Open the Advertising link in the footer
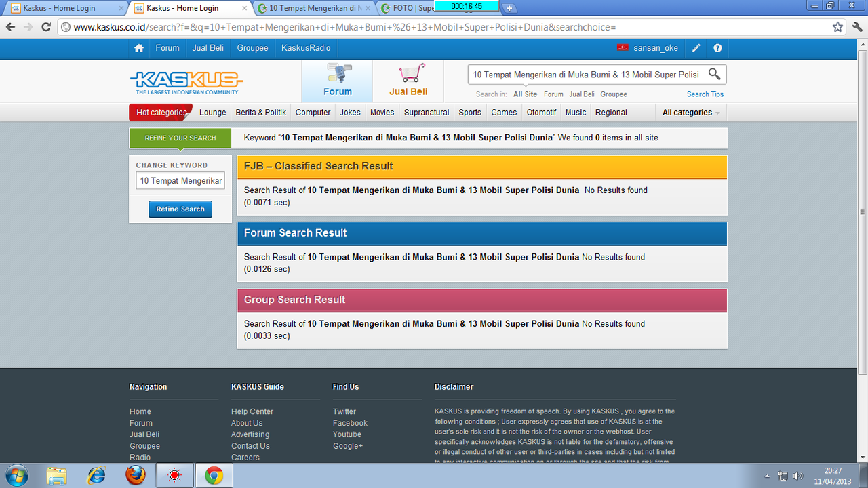 point(250,434)
